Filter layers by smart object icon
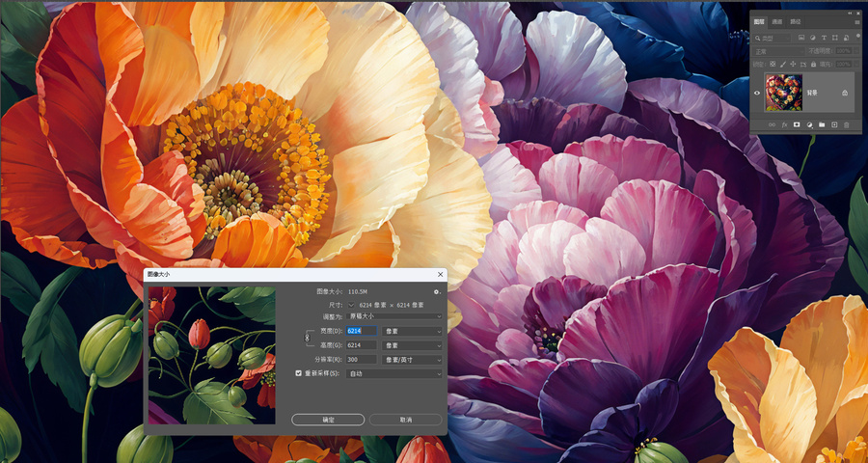 [846, 38]
